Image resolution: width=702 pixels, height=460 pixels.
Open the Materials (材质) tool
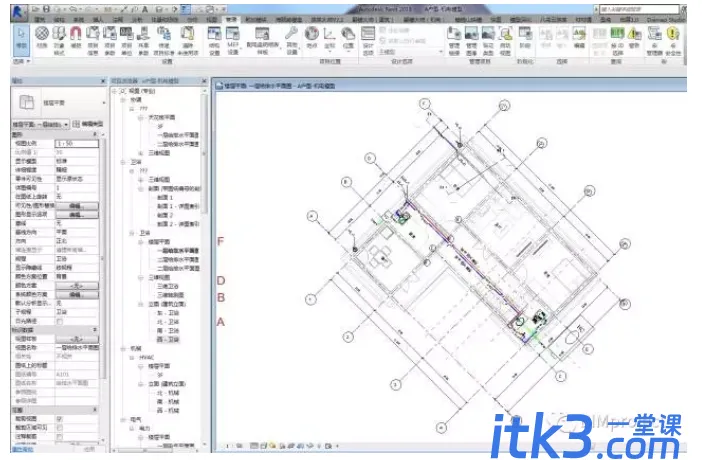coord(42,38)
